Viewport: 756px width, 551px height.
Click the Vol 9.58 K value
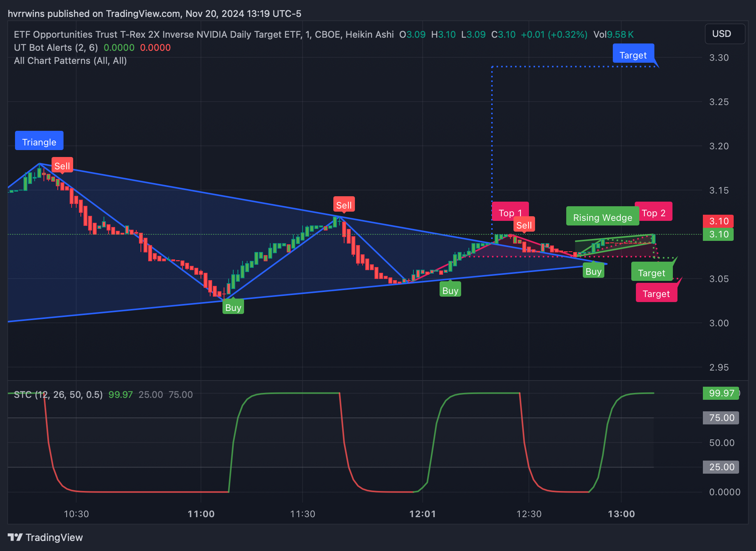tap(614, 35)
